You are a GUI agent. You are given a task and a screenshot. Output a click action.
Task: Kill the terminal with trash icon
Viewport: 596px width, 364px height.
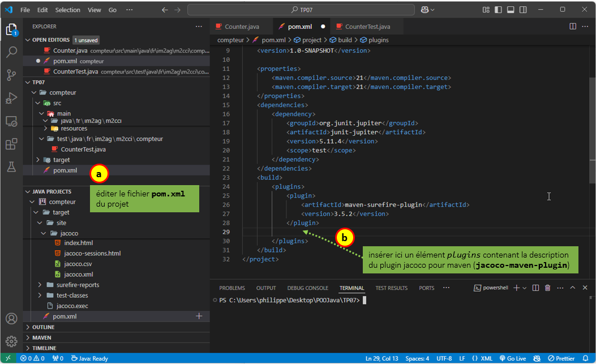pos(547,288)
